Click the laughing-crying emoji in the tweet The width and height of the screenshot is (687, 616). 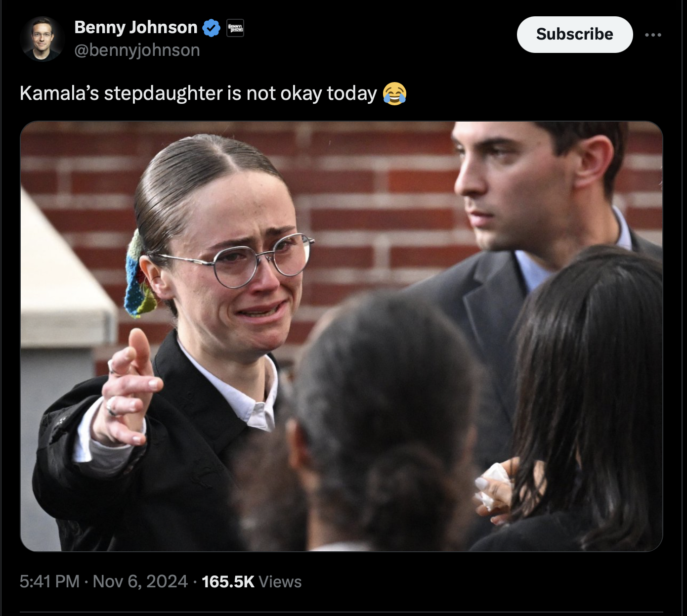tap(394, 93)
